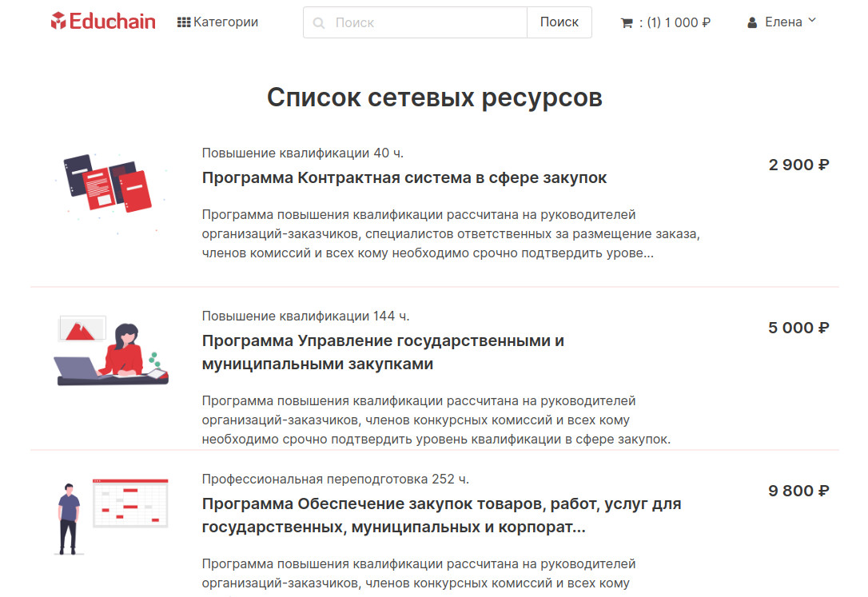Click the user profile icon near Елена
This screenshot has height=597, width=868.
(752, 23)
